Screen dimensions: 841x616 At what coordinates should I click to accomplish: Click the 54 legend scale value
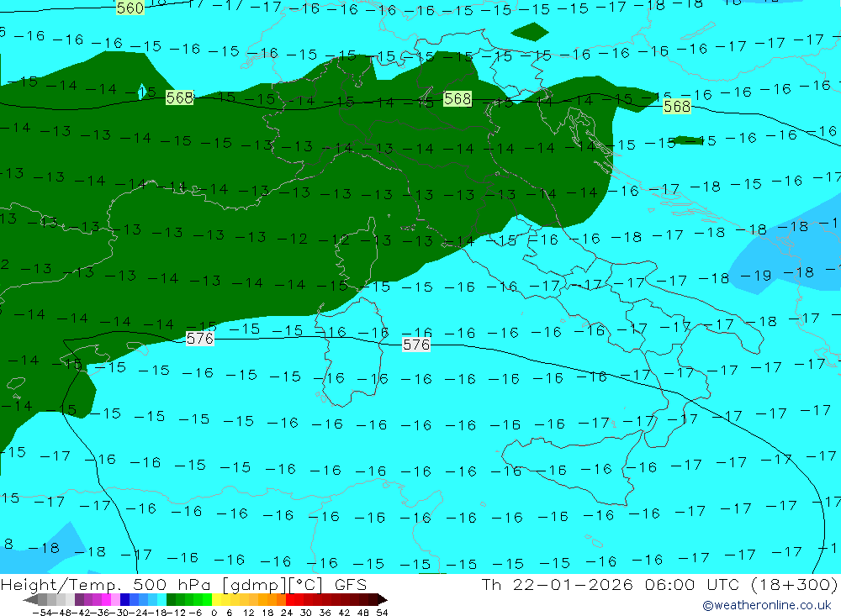[x=382, y=613]
